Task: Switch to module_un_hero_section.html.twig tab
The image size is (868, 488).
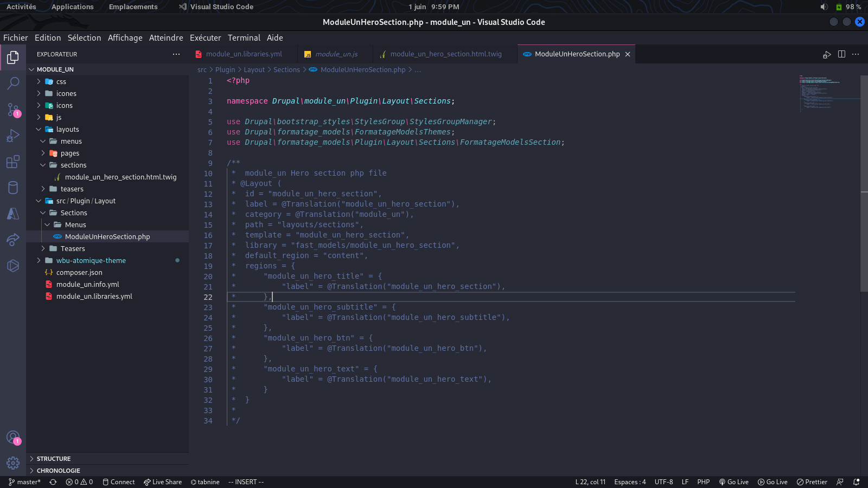Action: click(x=445, y=54)
